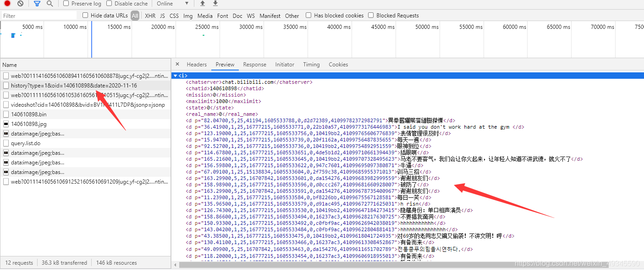
Task: Filter requests by XHR
Action: (150, 16)
